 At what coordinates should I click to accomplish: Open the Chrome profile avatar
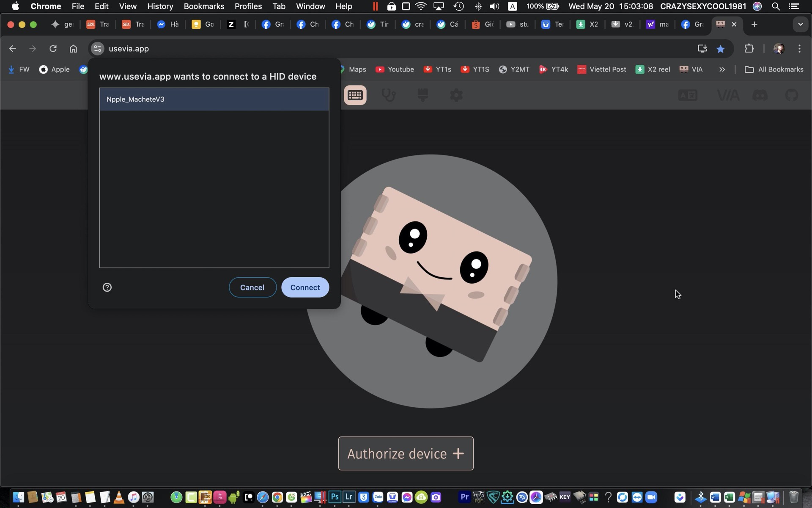pyautogui.click(x=779, y=49)
